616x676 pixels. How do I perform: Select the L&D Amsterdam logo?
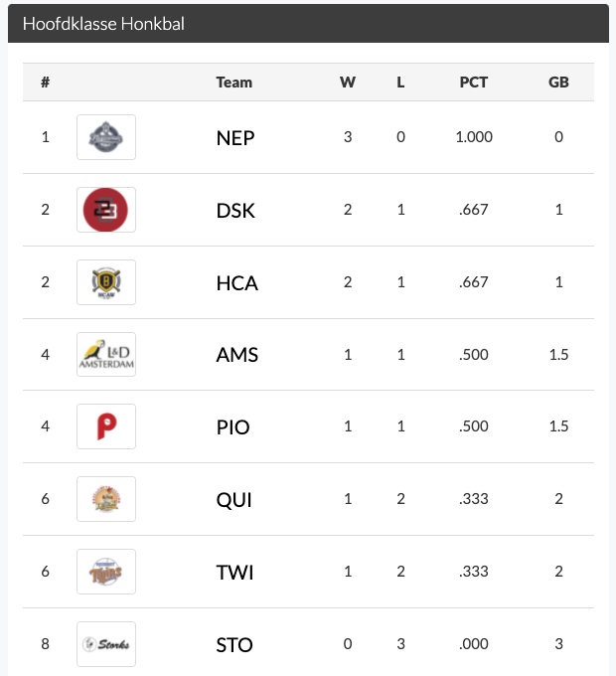[106, 355]
